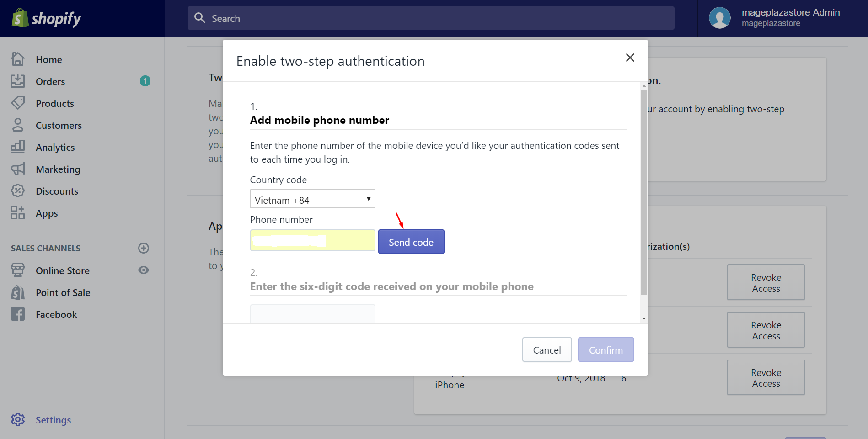This screenshot has height=439, width=868.
Task: Click the Send code button
Action: [x=411, y=242]
